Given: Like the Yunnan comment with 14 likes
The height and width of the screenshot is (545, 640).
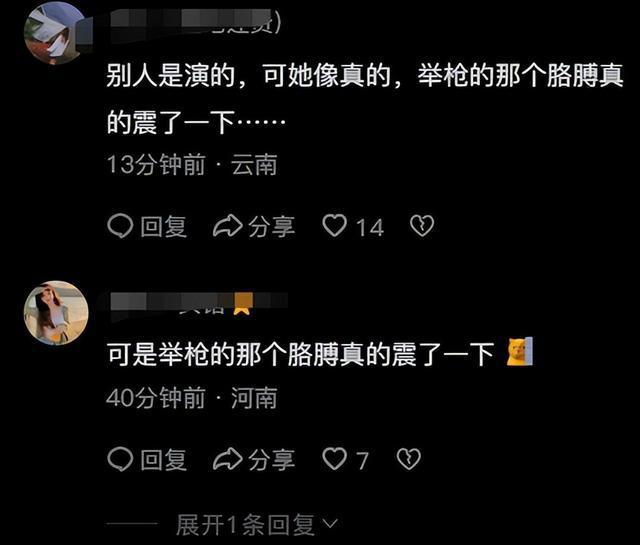Looking at the screenshot, I should click(x=334, y=226).
